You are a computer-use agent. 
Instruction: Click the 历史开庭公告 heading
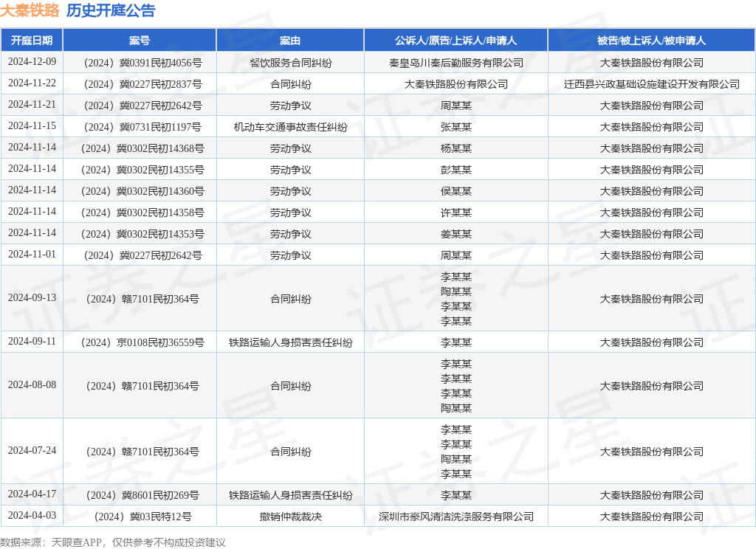pos(111,10)
